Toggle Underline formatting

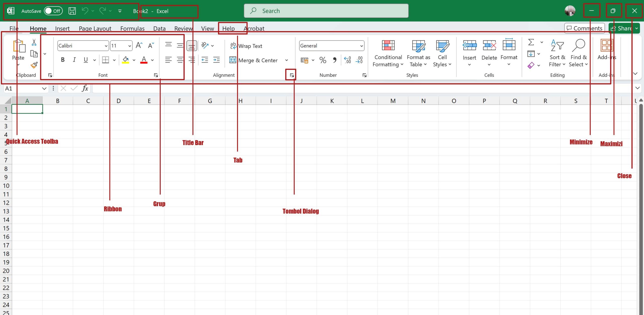[x=86, y=60]
